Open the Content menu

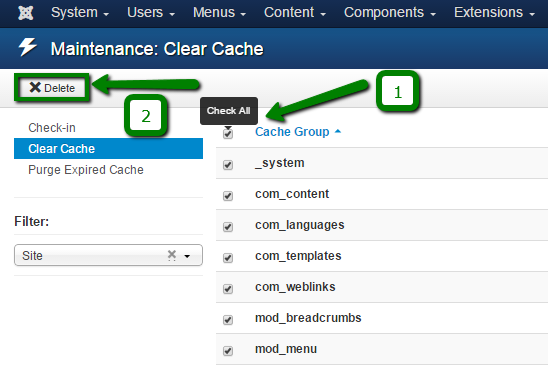pos(295,13)
